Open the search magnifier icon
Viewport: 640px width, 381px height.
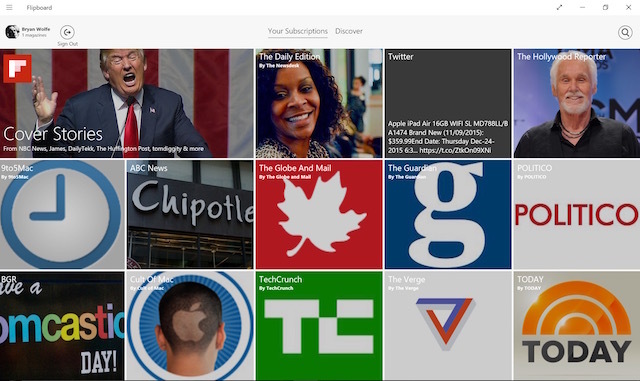625,32
